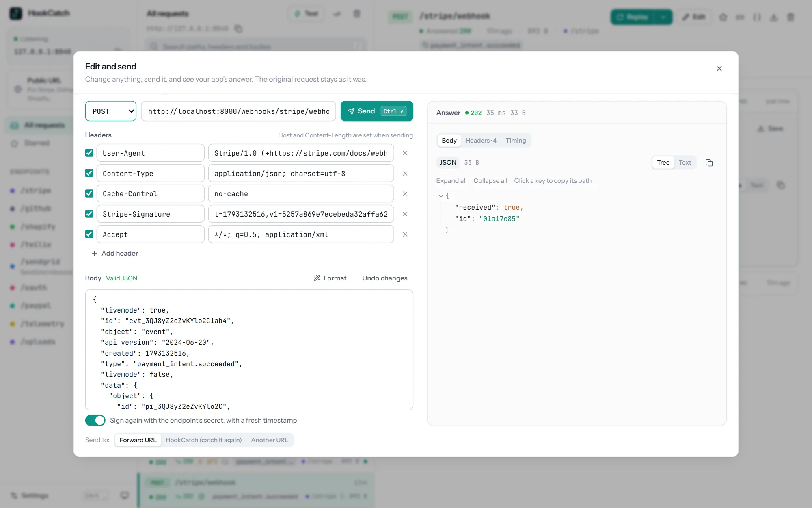Remove the User-Agent header row
812x508 pixels.
point(405,153)
